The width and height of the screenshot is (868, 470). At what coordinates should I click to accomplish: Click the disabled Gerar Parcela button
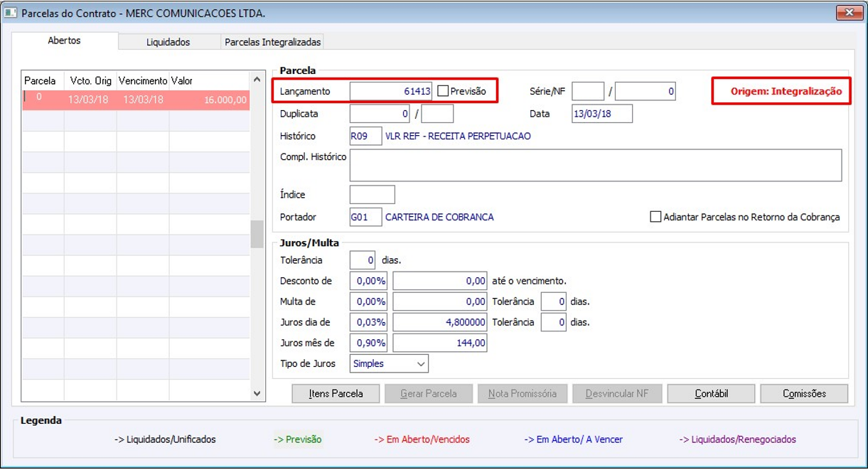pos(429,393)
